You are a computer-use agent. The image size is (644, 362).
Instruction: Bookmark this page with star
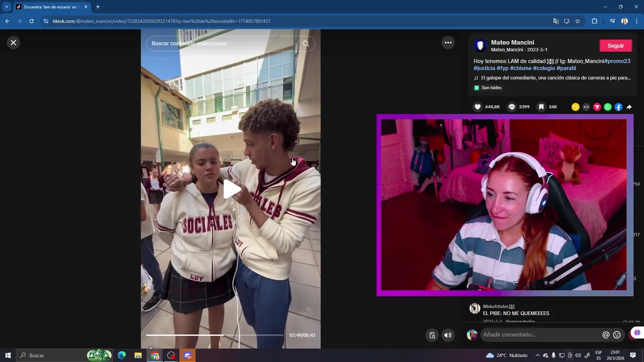[578, 21]
